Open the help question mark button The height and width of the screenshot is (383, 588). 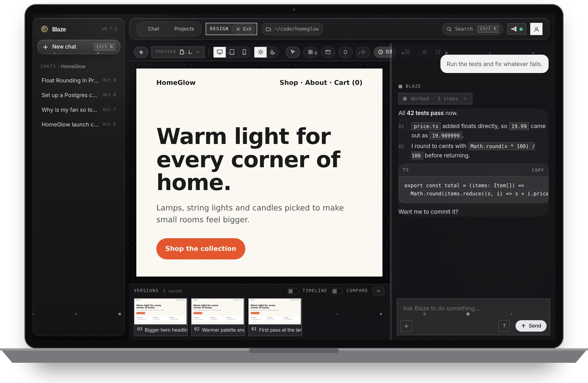[x=504, y=326]
